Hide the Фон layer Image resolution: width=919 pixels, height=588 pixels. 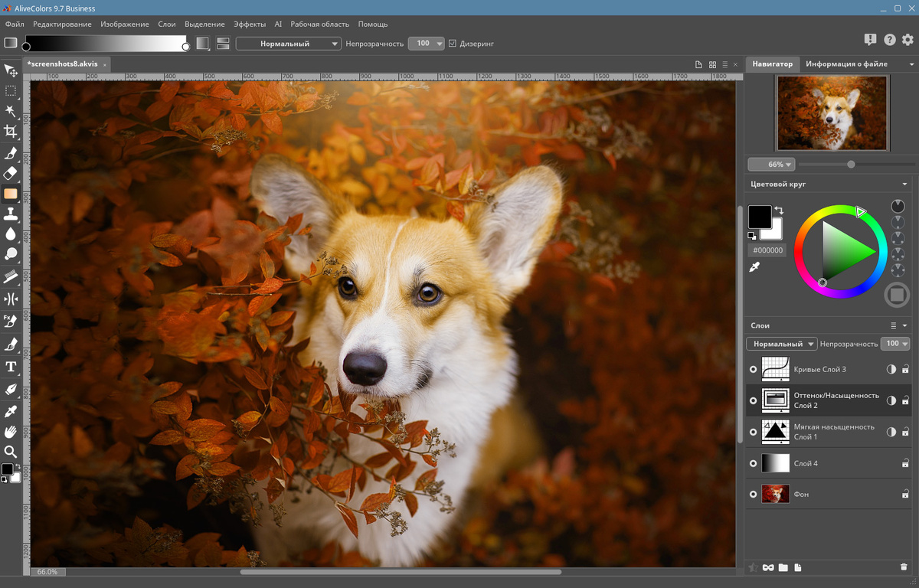(x=753, y=495)
